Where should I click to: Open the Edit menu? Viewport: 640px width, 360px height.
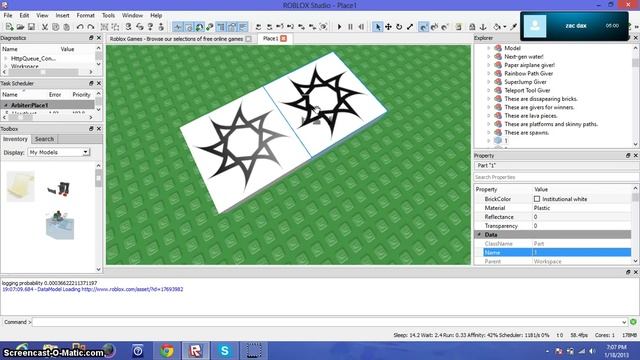(24, 16)
